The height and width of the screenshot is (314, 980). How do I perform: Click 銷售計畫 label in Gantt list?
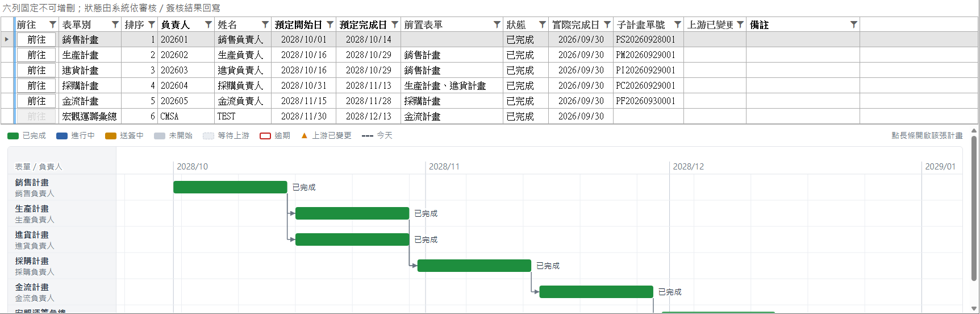(x=32, y=183)
